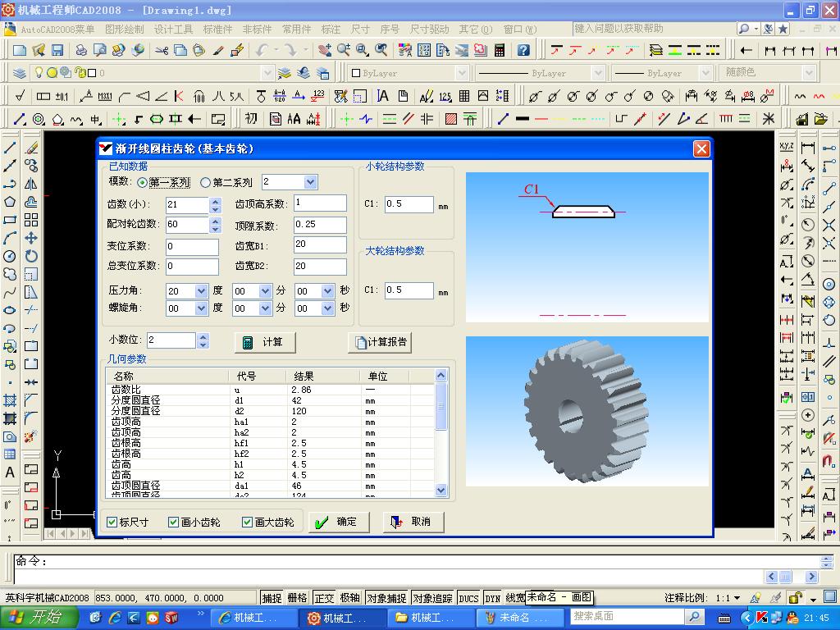Click the 变位系数 input field

(x=192, y=246)
